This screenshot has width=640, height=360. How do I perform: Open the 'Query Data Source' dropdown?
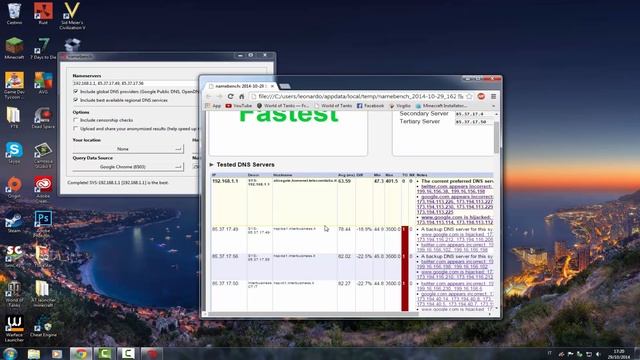128,167
